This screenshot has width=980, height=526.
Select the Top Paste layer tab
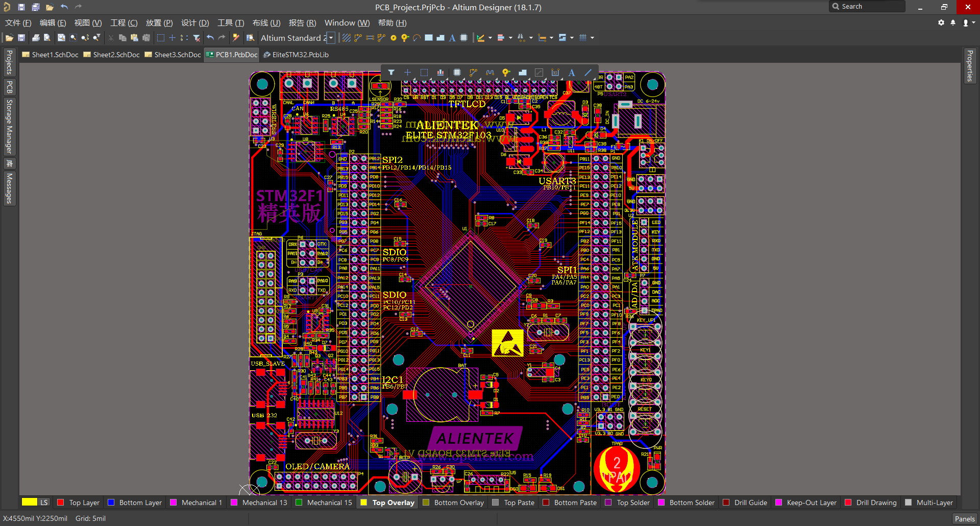click(514, 503)
